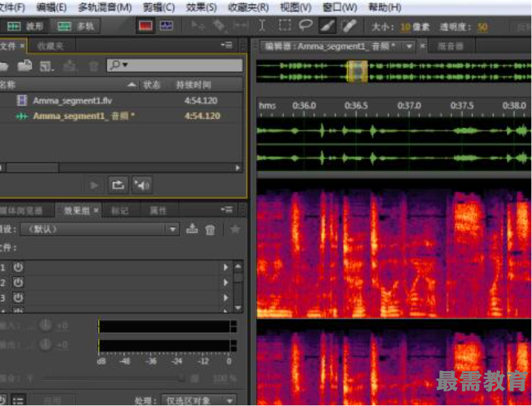Viewport: 532px width, 406px height.
Task: Click the scrollbar right arrow in Files panel
Action: (237, 168)
